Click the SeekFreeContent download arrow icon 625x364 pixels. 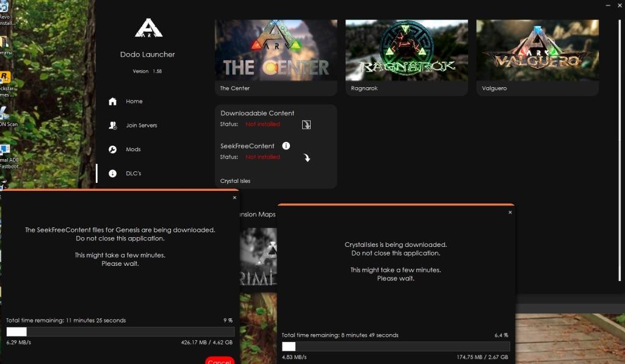tap(306, 158)
